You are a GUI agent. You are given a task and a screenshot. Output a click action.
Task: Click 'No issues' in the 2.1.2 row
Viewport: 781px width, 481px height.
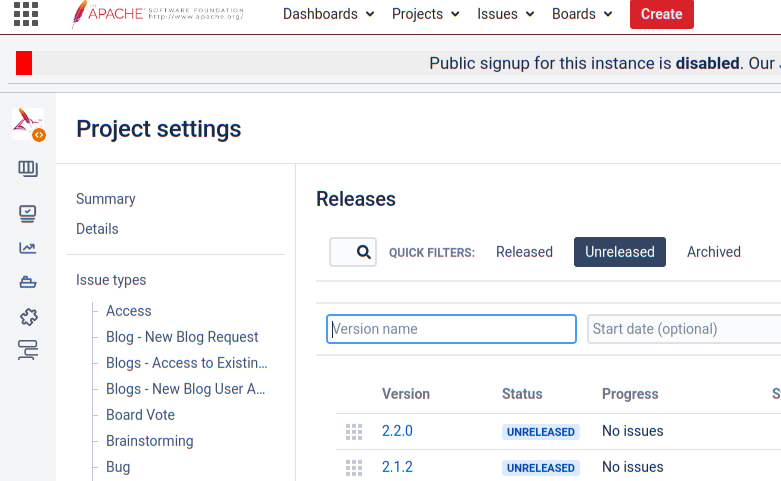point(633,467)
